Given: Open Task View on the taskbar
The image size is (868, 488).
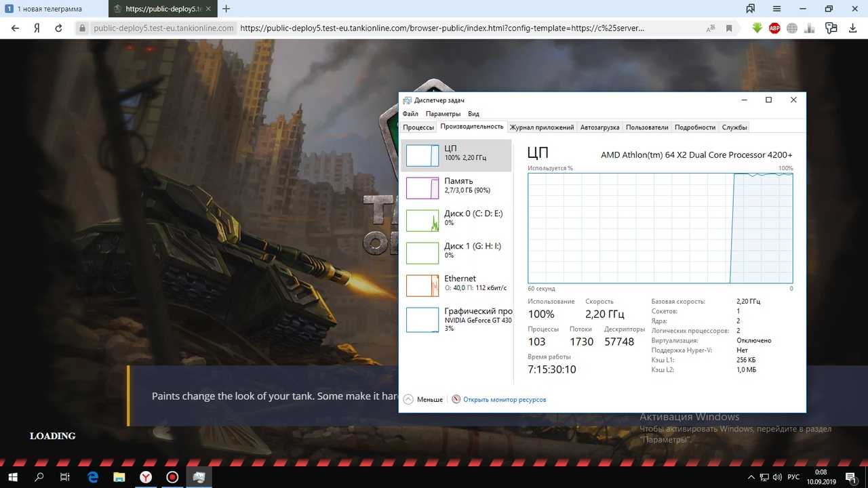Looking at the screenshot, I should coord(65,477).
